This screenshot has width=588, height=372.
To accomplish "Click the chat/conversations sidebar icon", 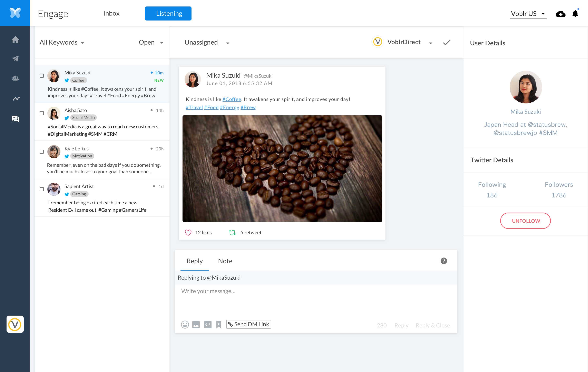I will pyautogui.click(x=15, y=119).
